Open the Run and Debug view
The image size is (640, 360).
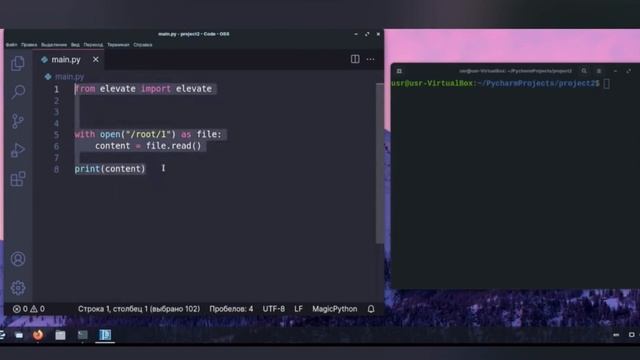18,150
